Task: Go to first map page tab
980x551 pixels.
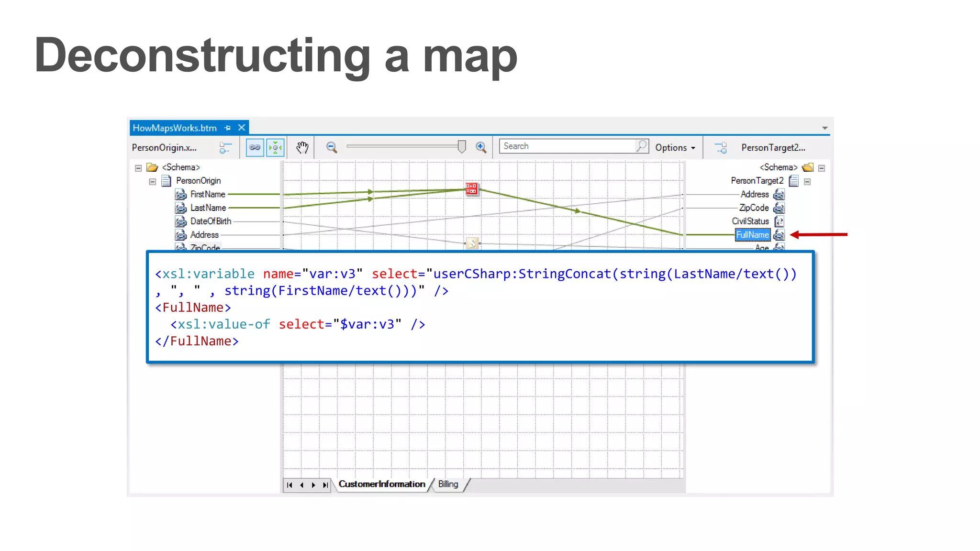Action: (x=290, y=485)
